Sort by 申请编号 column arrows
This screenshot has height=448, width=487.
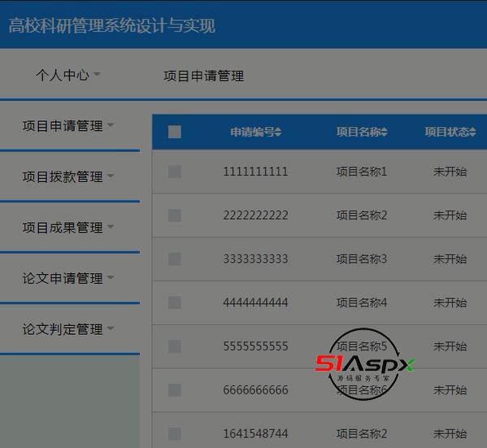pos(278,132)
